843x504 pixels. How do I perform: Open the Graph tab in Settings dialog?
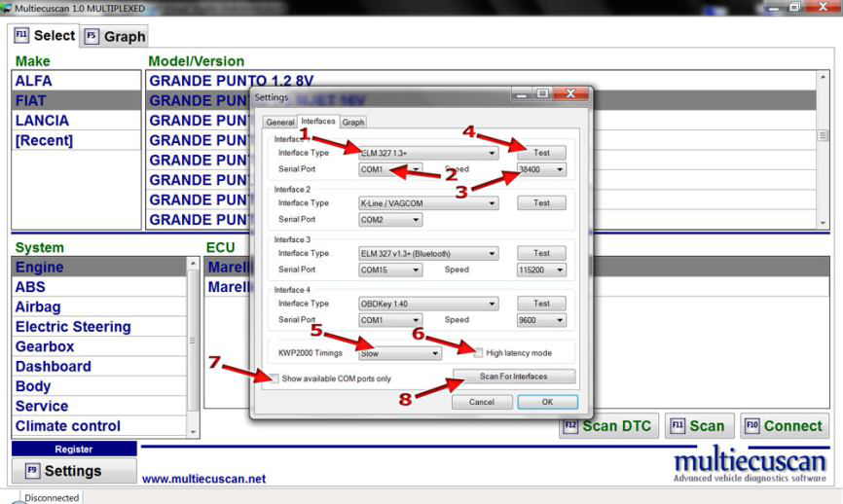tap(352, 123)
